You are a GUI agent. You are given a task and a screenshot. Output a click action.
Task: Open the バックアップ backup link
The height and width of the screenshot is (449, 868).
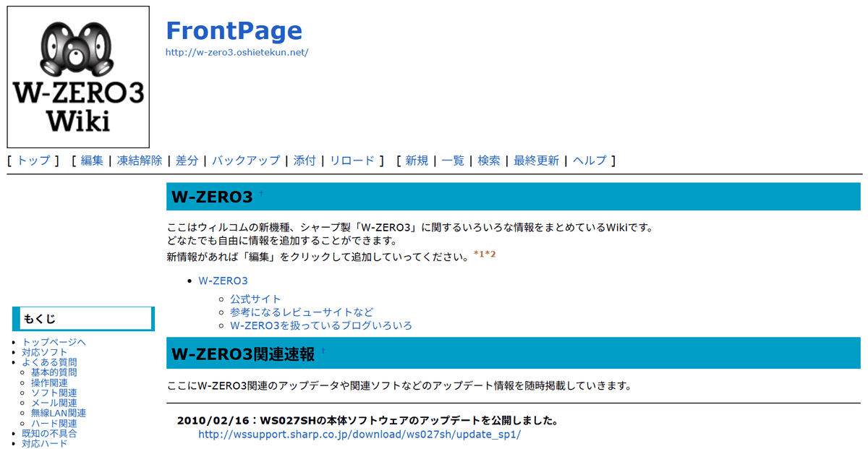pyautogui.click(x=245, y=161)
